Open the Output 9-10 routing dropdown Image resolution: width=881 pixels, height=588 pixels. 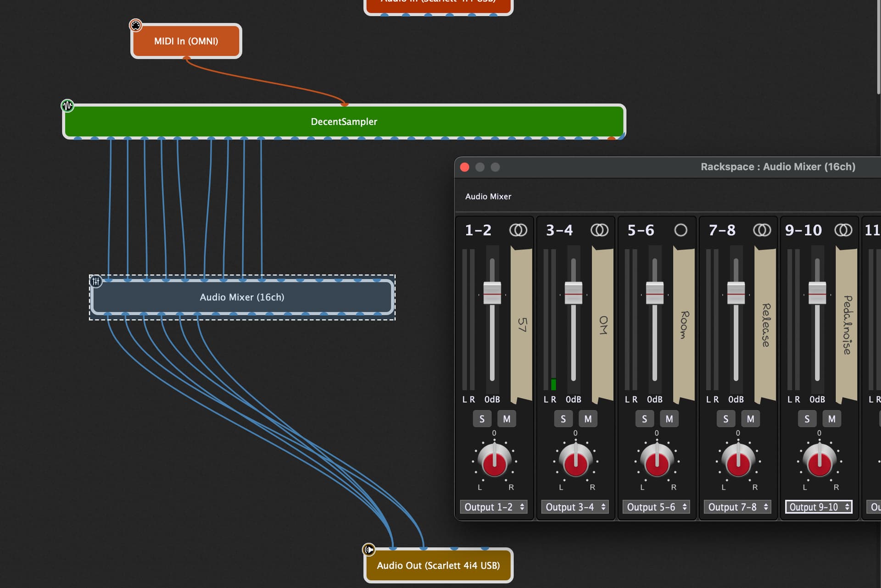click(819, 507)
